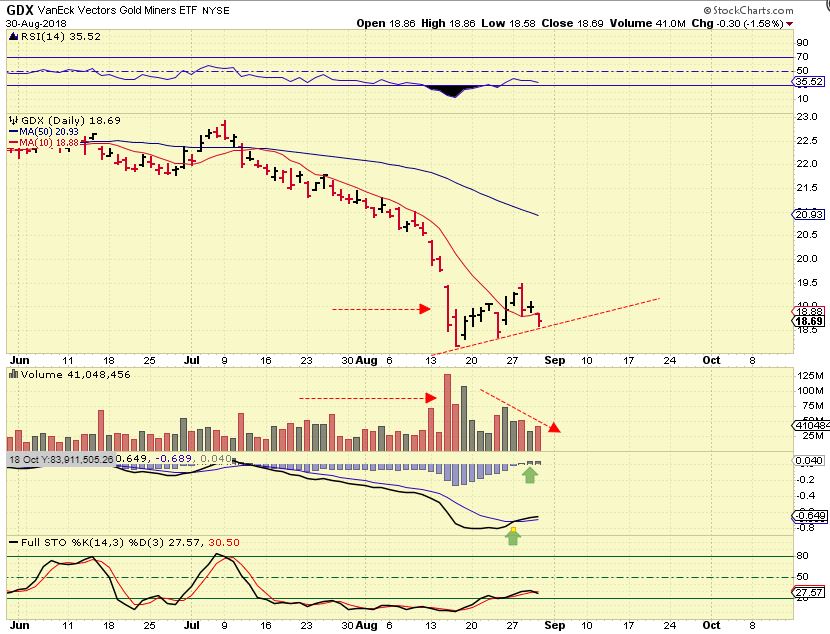
Task: Click the 23.0 price axis label
Action: click(x=807, y=117)
